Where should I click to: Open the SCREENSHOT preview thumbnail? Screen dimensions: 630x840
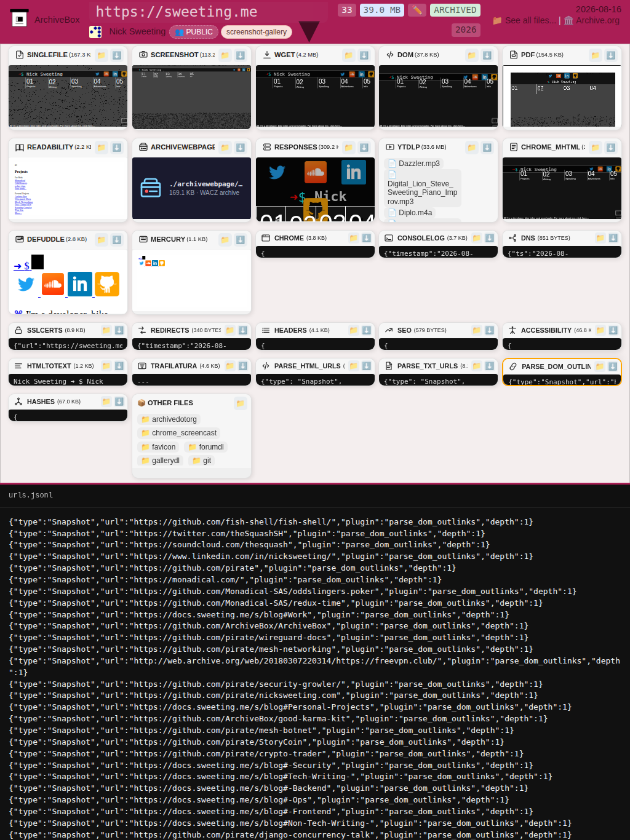pyautogui.click(x=191, y=97)
